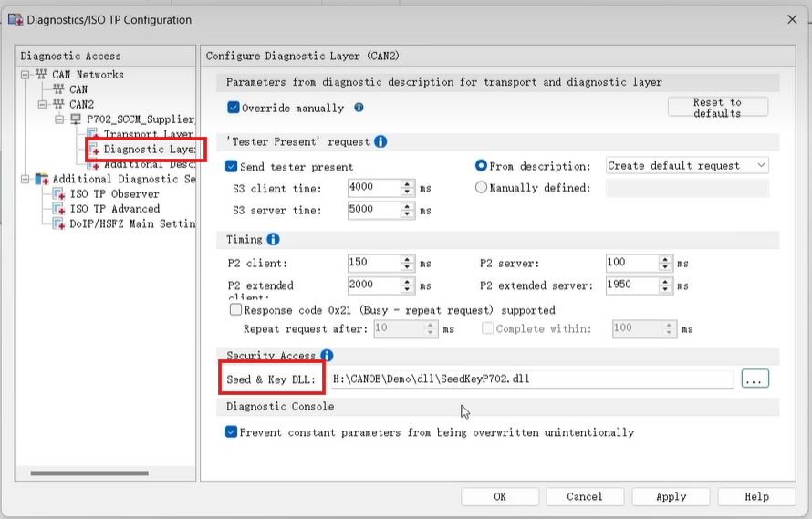812x519 pixels.
Task: Click the Diagnostic Layer page icon
Action: point(94,150)
